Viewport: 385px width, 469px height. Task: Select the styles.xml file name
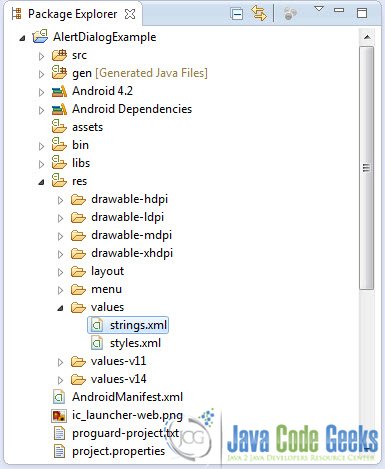pyautogui.click(x=135, y=343)
